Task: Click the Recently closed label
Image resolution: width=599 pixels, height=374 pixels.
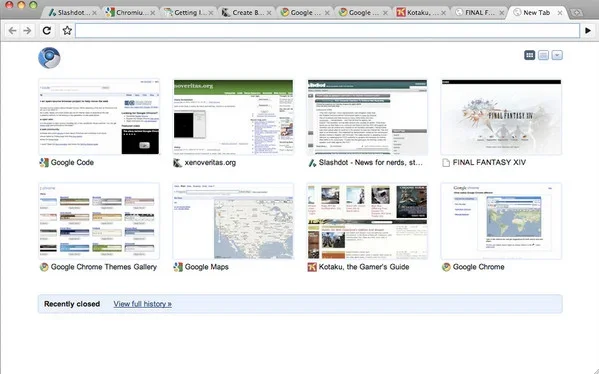Action: 72,304
